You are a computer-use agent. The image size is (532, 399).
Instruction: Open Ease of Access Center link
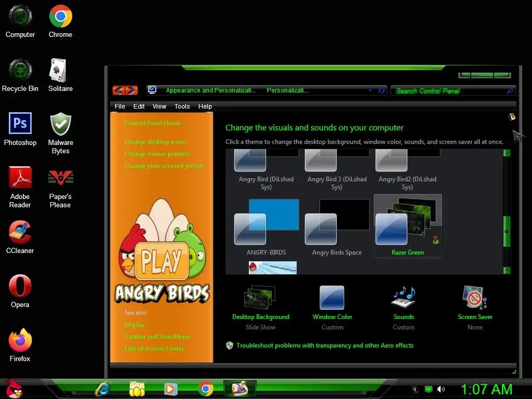coord(154,349)
